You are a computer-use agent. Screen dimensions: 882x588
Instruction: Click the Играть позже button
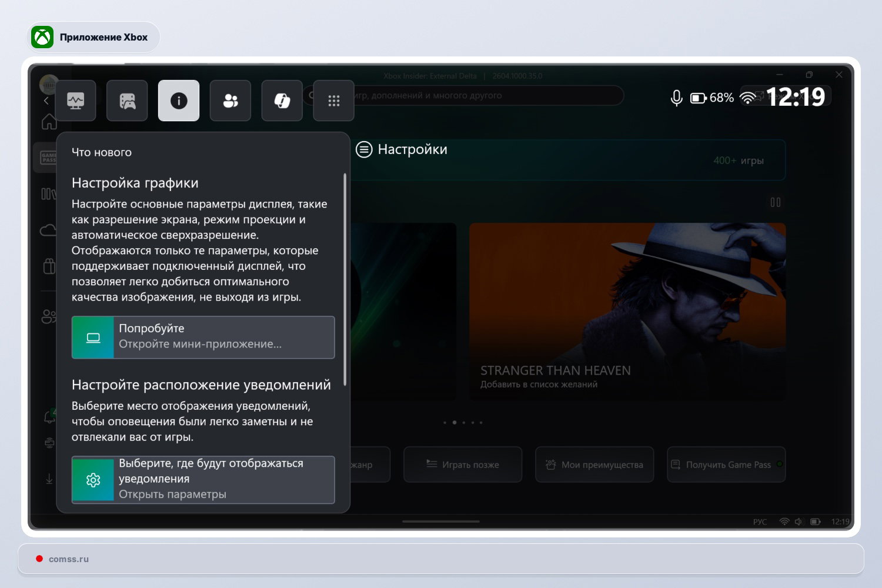(x=463, y=465)
